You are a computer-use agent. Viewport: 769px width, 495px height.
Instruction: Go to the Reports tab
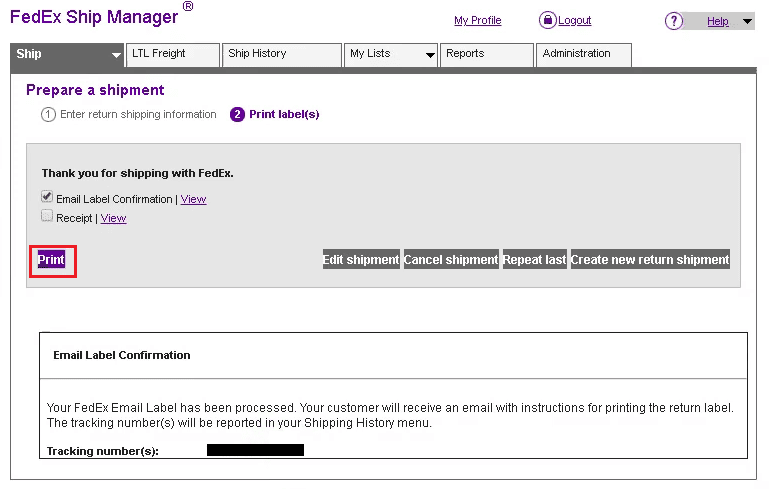pos(487,55)
